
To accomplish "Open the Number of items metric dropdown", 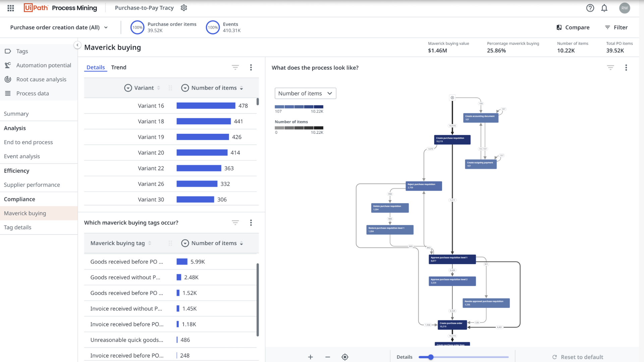I will click(305, 94).
